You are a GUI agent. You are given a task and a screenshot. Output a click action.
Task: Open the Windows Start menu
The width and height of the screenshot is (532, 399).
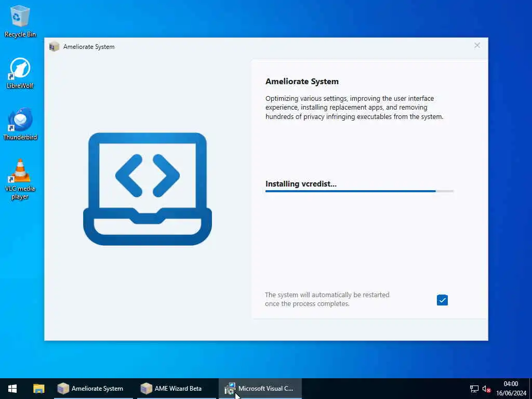tap(12, 389)
